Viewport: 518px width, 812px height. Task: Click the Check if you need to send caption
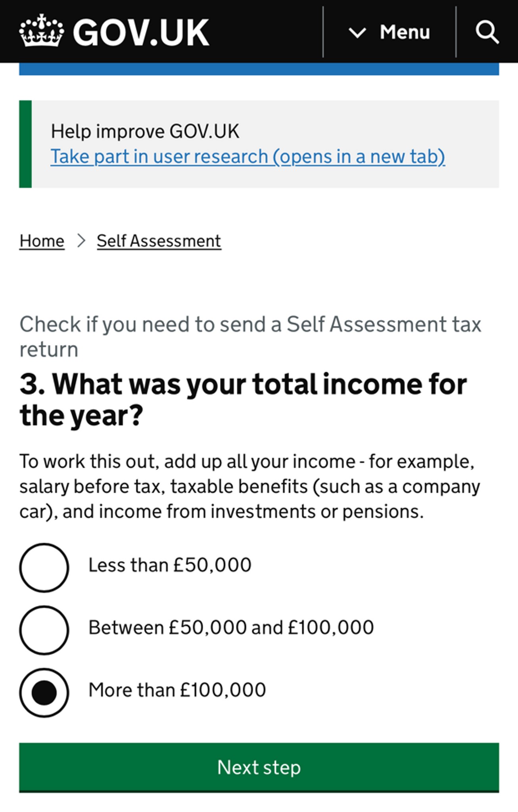click(250, 337)
